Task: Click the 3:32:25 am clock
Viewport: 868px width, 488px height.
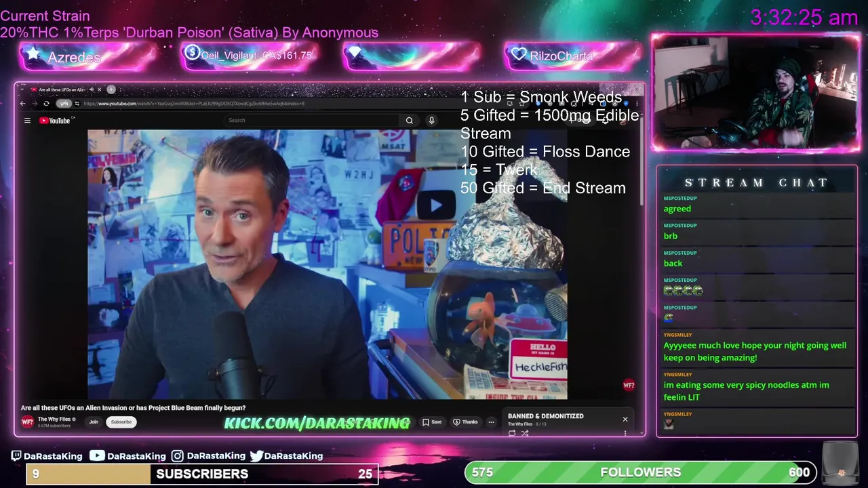Action: pyautogui.click(x=804, y=18)
